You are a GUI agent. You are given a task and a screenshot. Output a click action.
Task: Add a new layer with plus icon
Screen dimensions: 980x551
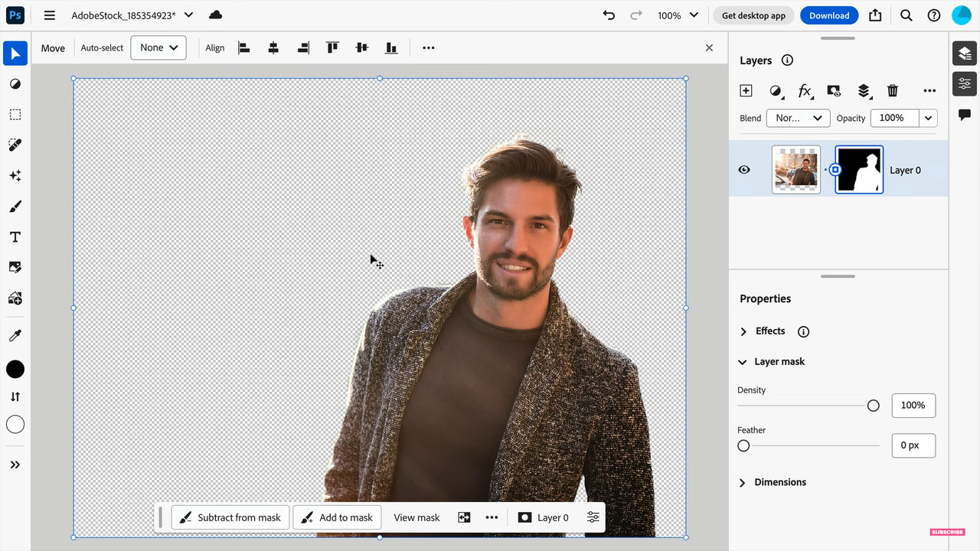746,91
